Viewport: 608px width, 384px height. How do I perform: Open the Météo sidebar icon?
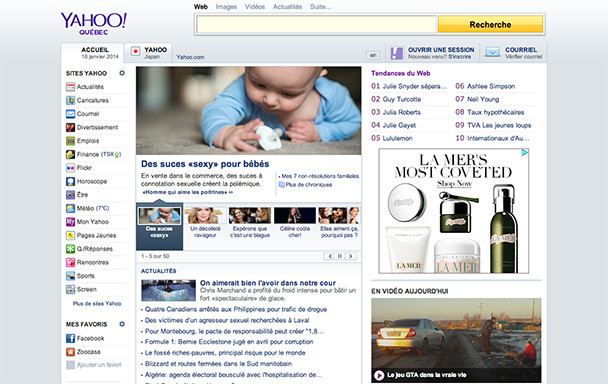point(70,208)
